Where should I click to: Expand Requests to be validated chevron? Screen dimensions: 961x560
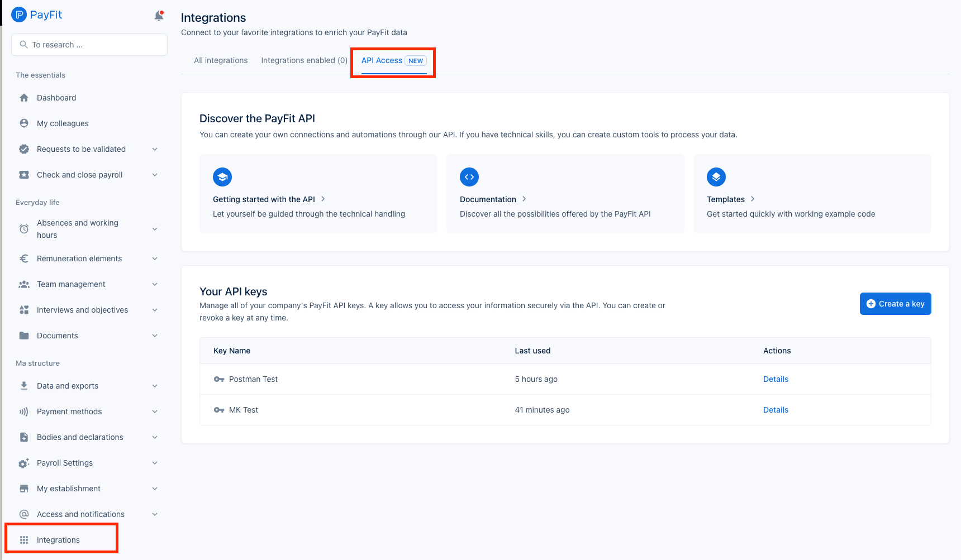click(x=155, y=149)
